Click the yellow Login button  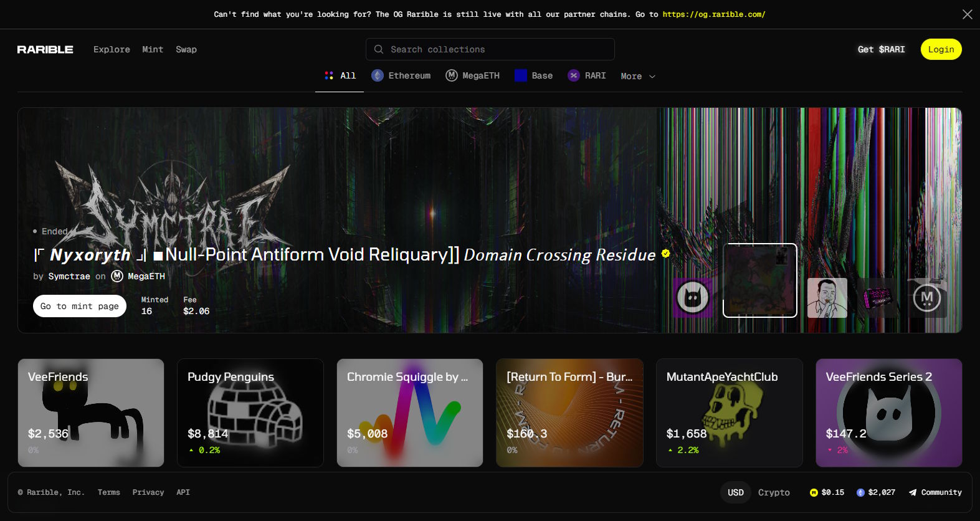click(x=941, y=49)
